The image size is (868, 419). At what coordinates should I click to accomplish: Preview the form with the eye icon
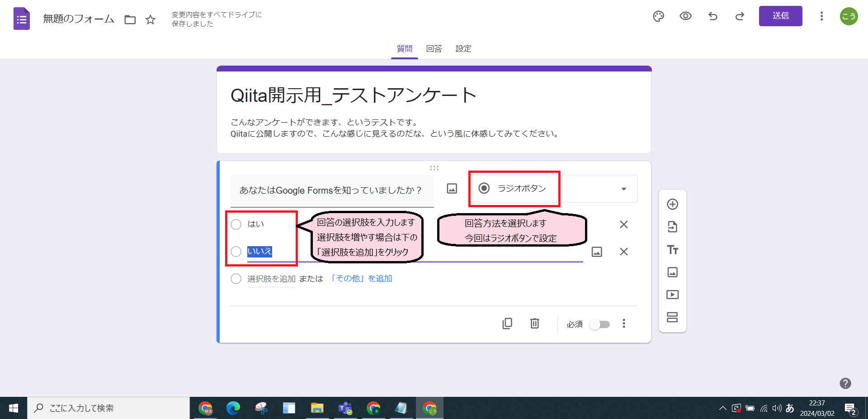click(685, 16)
